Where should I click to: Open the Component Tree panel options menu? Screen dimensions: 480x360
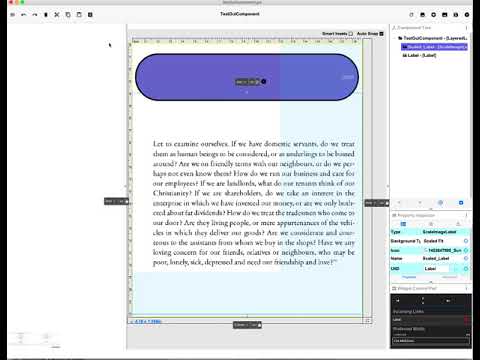point(466,28)
